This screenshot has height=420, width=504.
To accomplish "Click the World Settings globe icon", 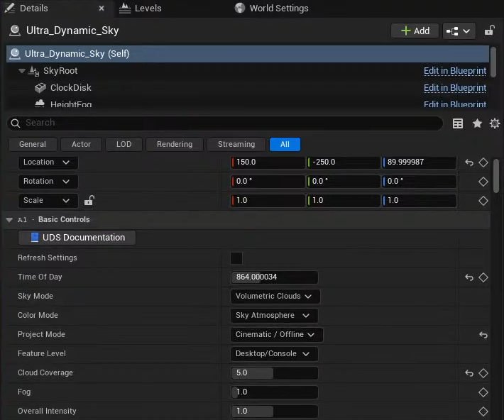I will tap(240, 8).
